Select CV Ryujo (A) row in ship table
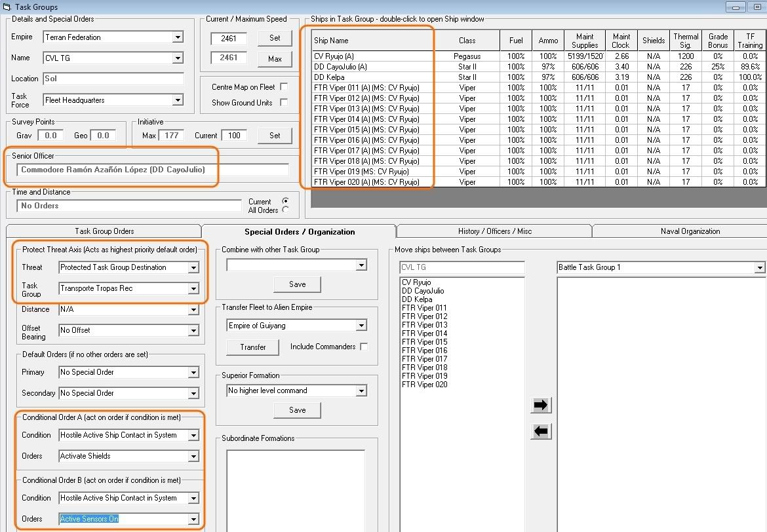The height and width of the screenshot is (532, 767). [539, 56]
